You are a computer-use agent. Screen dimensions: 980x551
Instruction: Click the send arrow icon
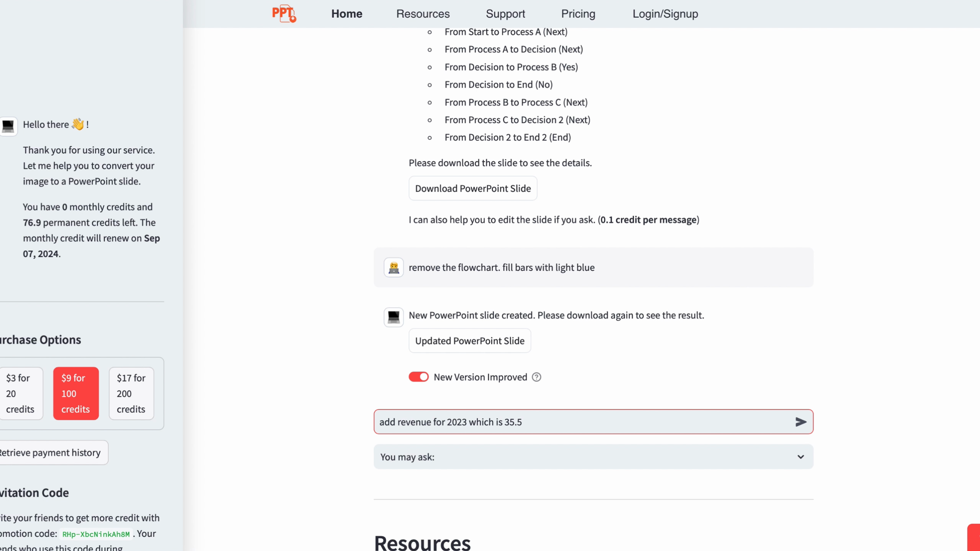pyautogui.click(x=800, y=422)
